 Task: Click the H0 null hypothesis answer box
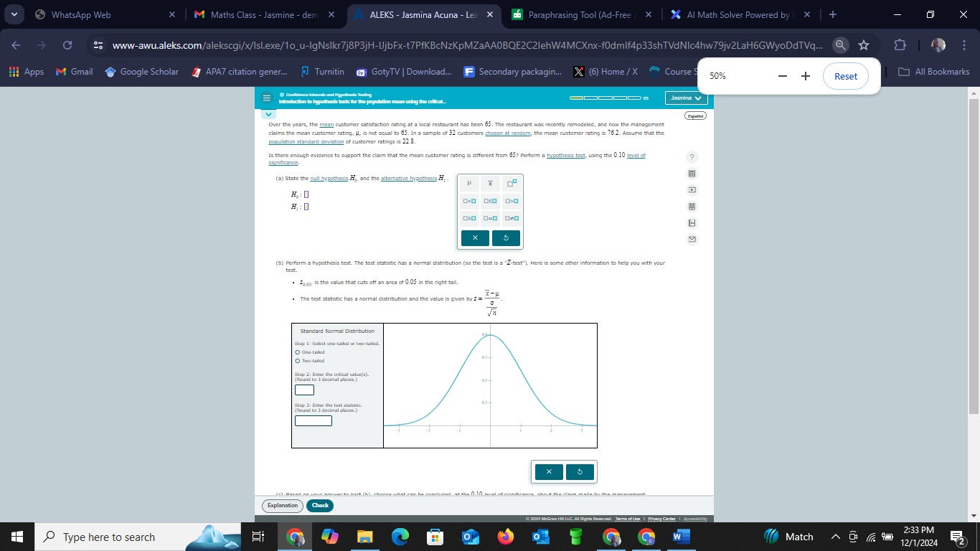point(306,194)
